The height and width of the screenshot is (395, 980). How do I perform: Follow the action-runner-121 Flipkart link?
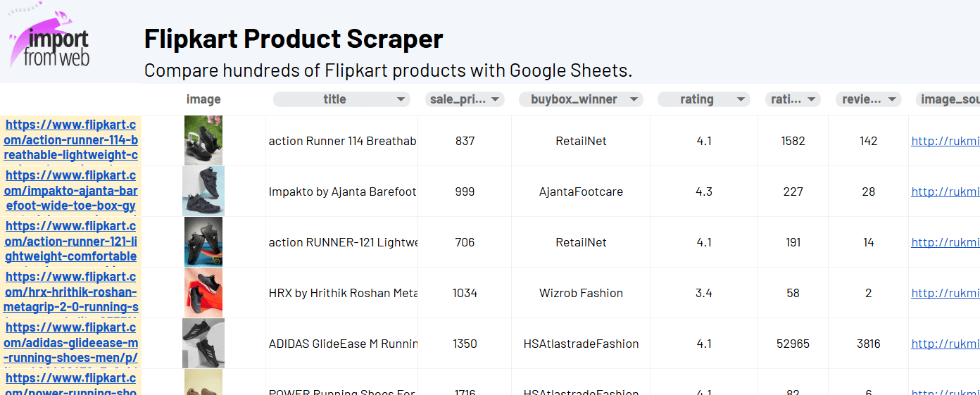click(70, 242)
